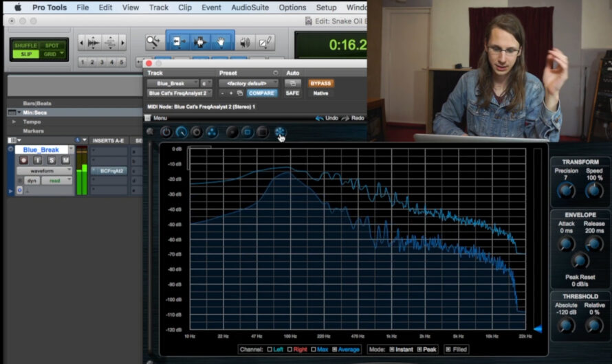Open the Apple menu
Viewport: 612px width, 364px height.
(18, 7)
